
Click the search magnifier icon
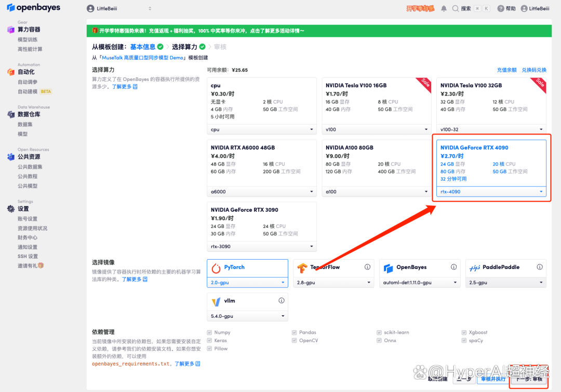(456, 9)
